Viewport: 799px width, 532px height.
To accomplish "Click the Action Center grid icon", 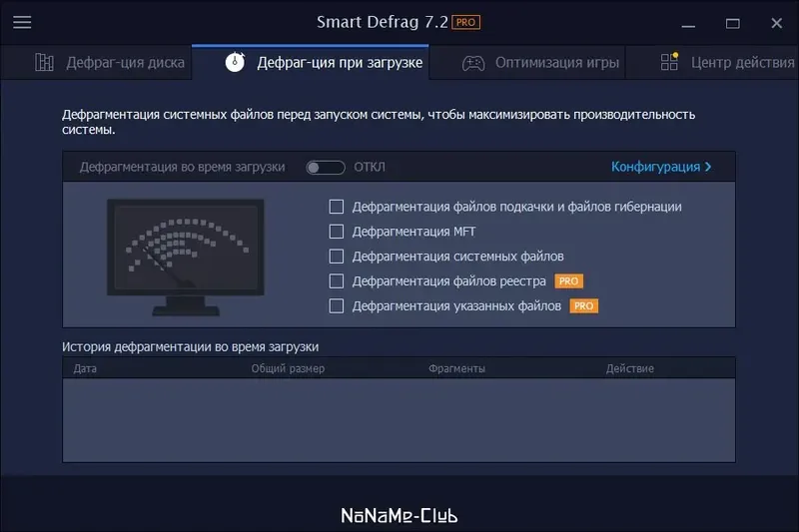I will click(x=669, y=62).
